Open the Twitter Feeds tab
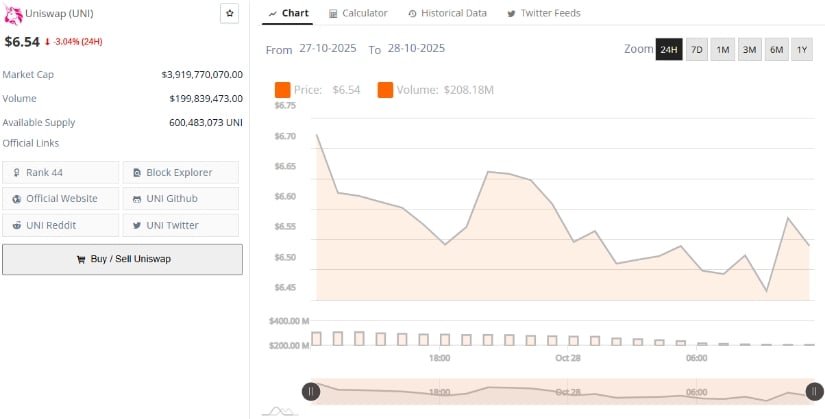Image resolution: width=825 pixels, height=419 pixels. point(543,13)
